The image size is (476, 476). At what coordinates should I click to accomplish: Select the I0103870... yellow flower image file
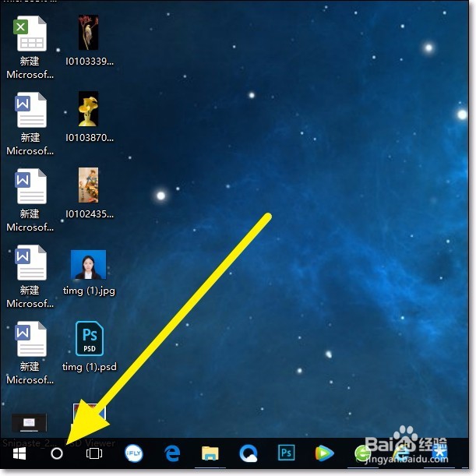tap(90, 117)
